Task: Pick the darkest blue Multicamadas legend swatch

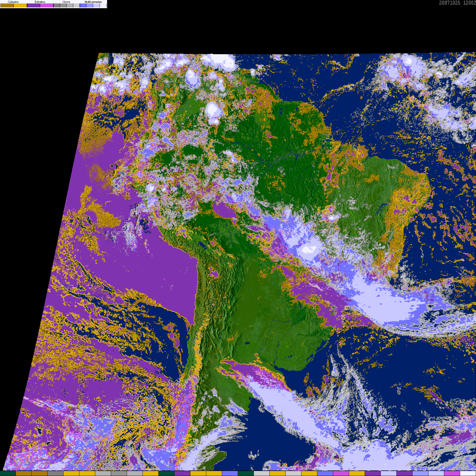Action: (x=83, y=5)
